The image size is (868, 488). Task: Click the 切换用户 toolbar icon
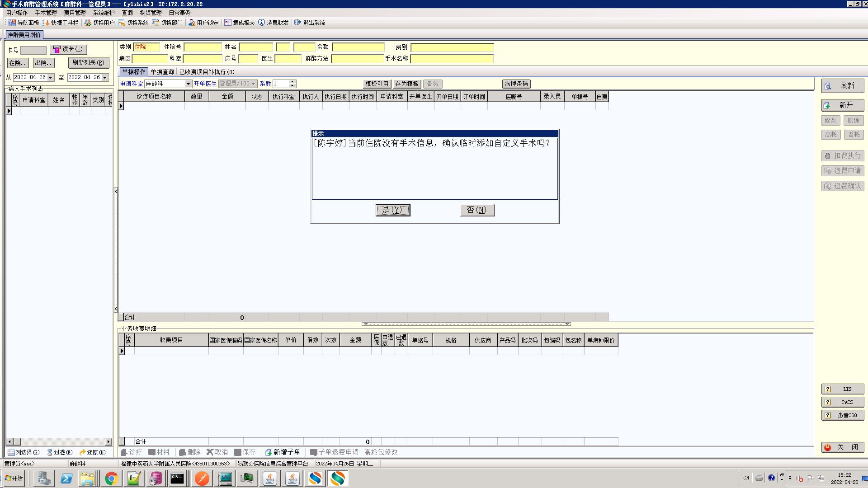(x=88, y=23)
